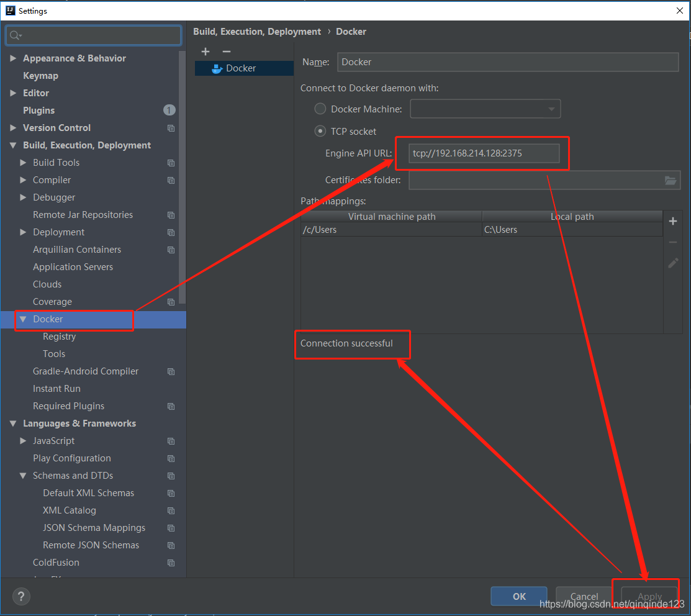Click the settings tree vertical scrollbar
The width and height of the screenshot is (691, 616).
tap(182, 177)
